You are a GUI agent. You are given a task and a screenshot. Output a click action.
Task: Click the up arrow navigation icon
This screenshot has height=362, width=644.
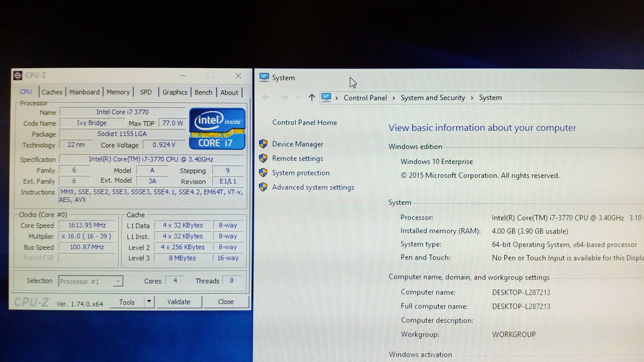pyautogui.click(x=312, y=98)
